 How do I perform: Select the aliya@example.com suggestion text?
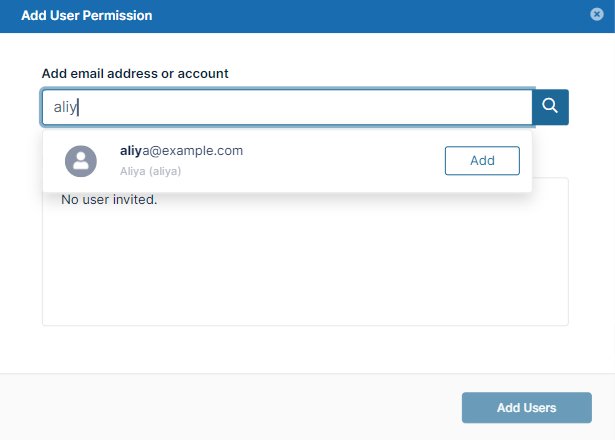181,151
